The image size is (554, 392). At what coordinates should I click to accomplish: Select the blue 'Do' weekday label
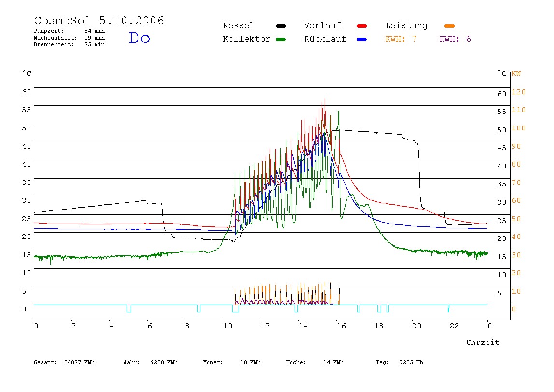pos(139,38)
